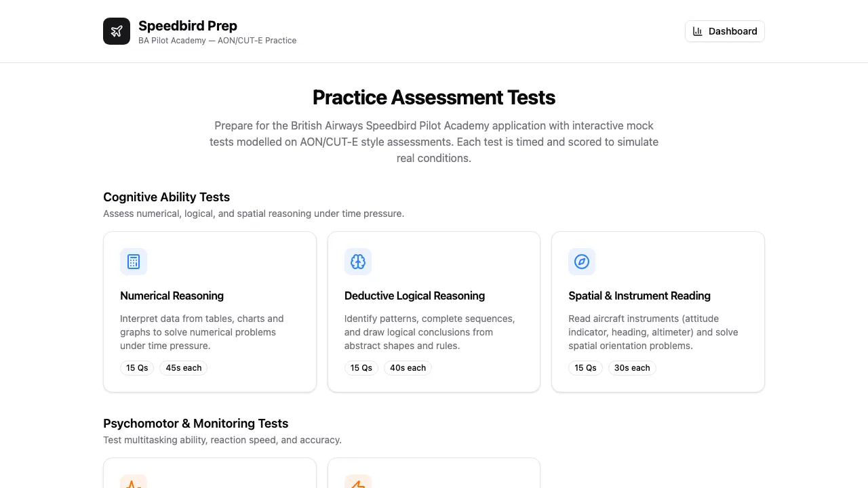
Task: Click the 40s each badge
Action: coord(408,368)
